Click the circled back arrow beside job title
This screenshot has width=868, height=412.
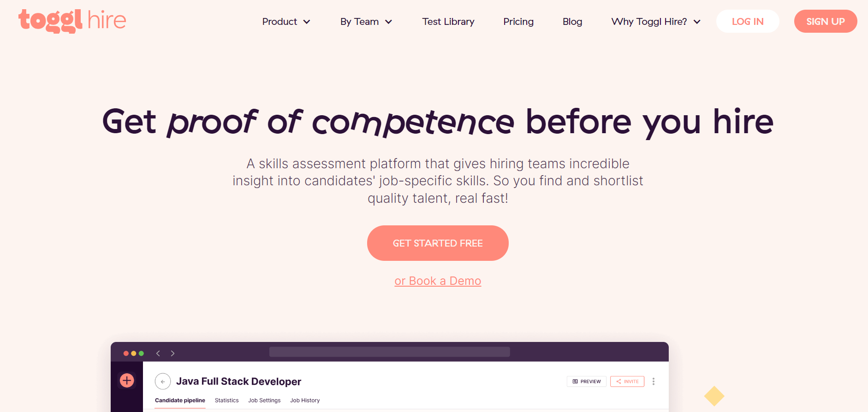click(x=163, y=382)
